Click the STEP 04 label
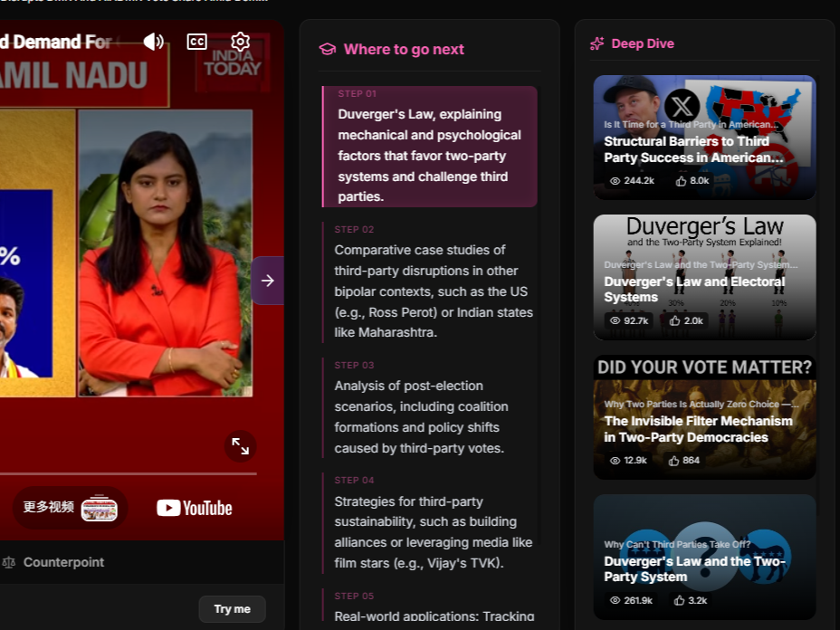 click(x=354, y=481)
